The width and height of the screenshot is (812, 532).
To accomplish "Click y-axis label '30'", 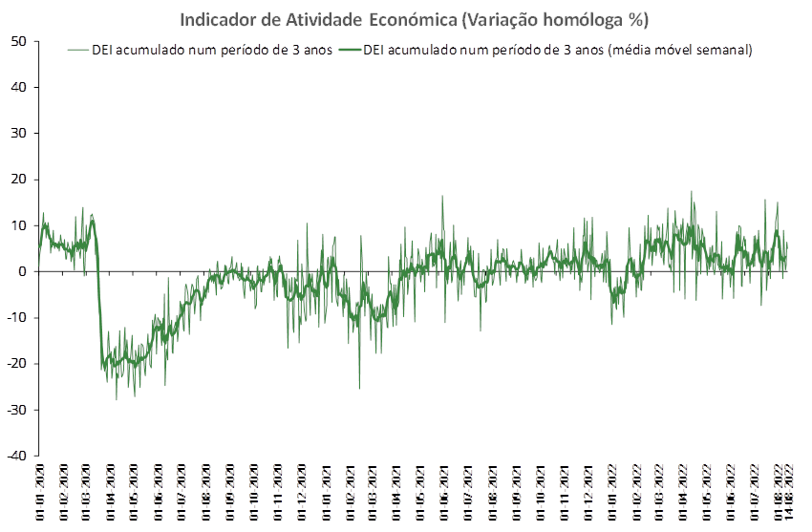I will [19, 134].
